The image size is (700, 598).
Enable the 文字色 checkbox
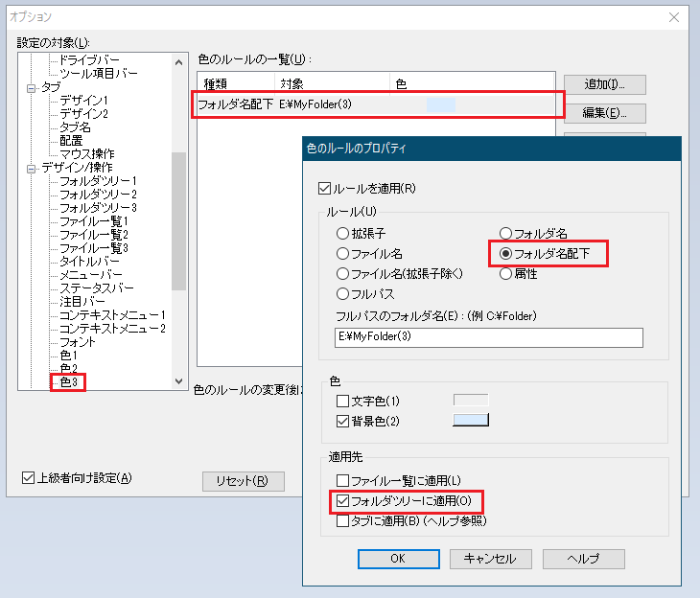[x=342, y=401]
